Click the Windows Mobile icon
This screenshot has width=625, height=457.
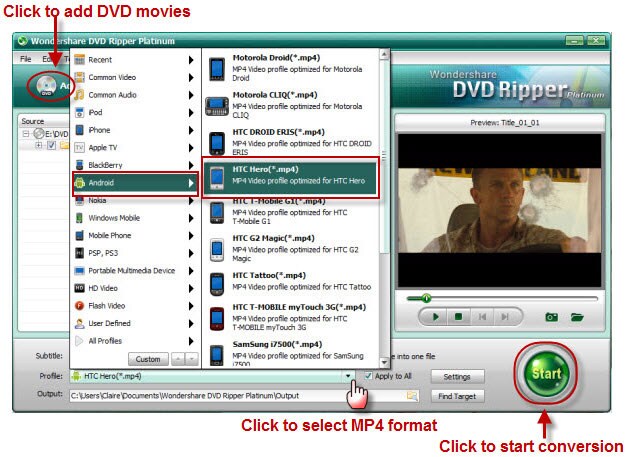(79, 218)
